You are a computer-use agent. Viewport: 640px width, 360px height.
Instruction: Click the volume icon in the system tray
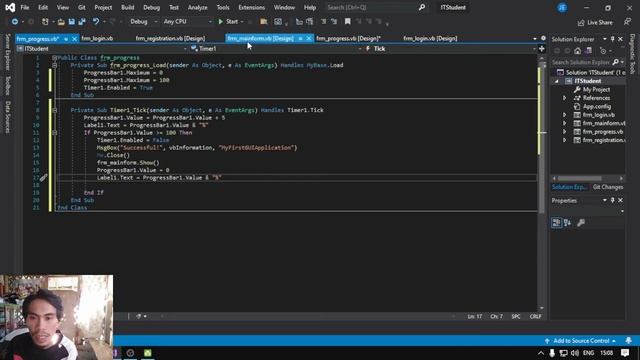[x=575, y=353]
